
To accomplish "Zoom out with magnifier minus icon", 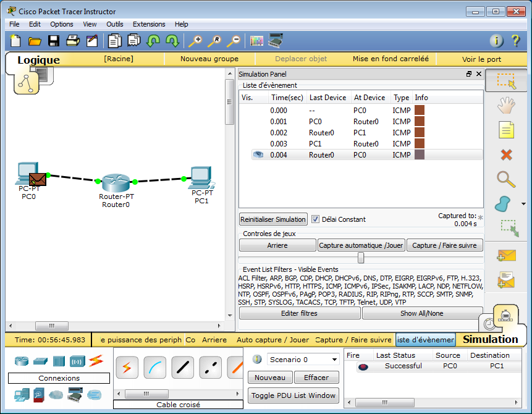I will click(x=234, y=41).
